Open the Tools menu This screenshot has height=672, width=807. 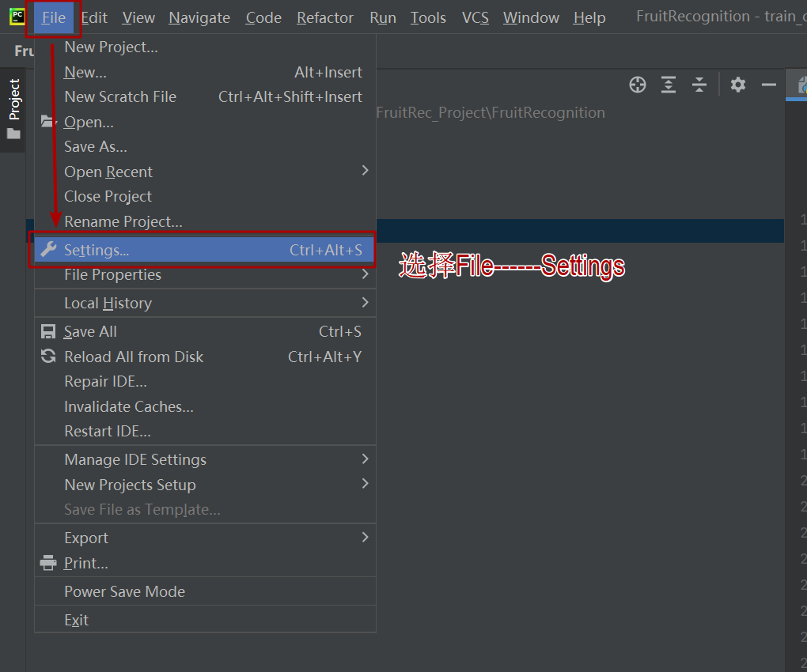pos(428,18)
